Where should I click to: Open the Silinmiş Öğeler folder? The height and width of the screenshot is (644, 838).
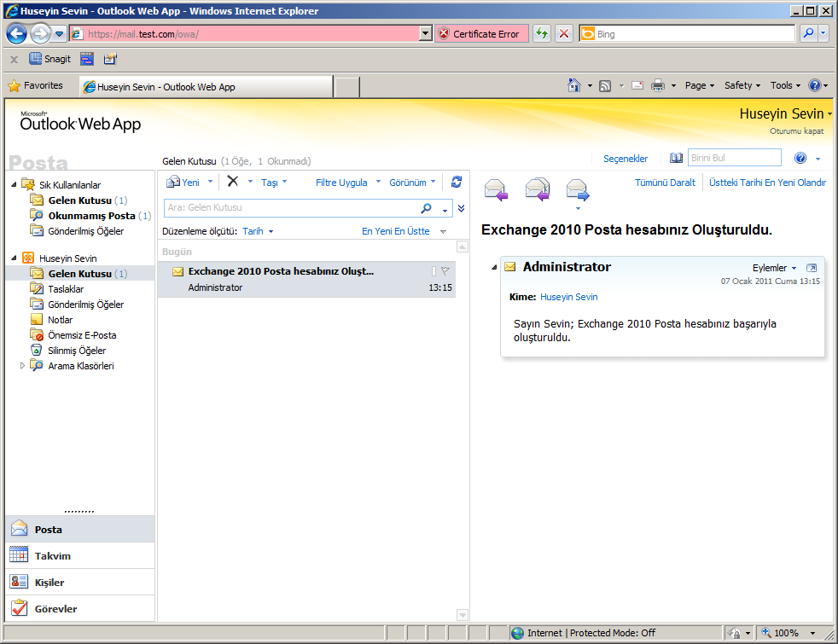click(x=77, y=351)
